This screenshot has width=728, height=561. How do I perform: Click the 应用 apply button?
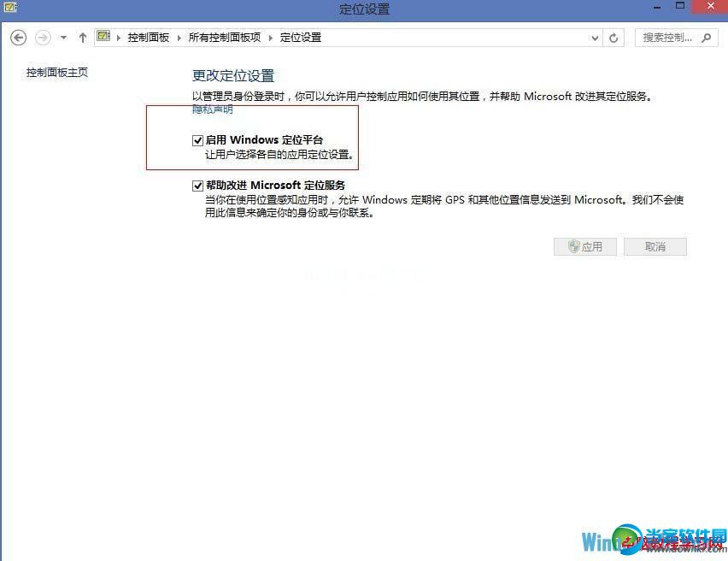(x=585, y=247)
